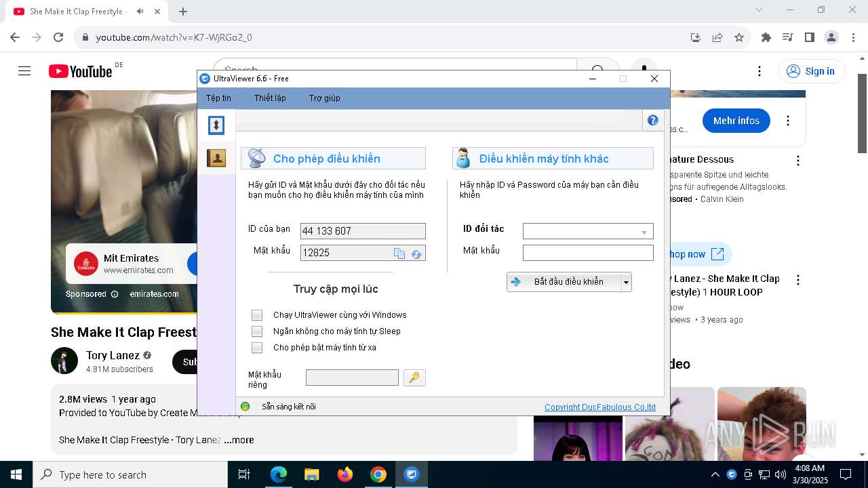Image resolution: width=868 pixels, height=488 pixels.
Task: Install app via the address bar download icon
Action: 696,37
